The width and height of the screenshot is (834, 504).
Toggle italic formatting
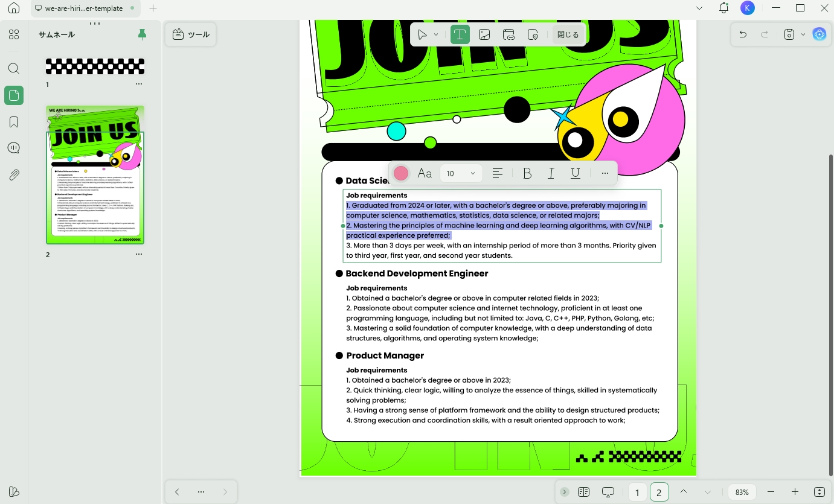coord(551,173)
